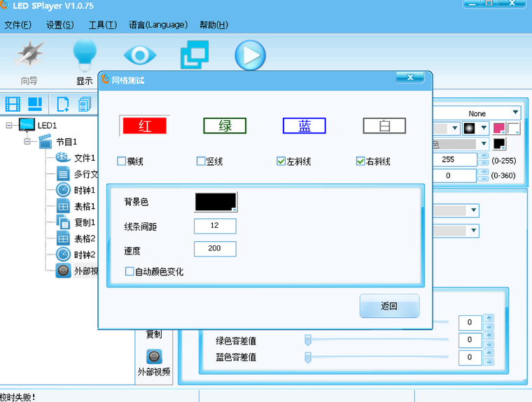Uncheck the 左斜线 left diagonal checkbox
This screenshot has width=532, height=402.
pos(281,161)
